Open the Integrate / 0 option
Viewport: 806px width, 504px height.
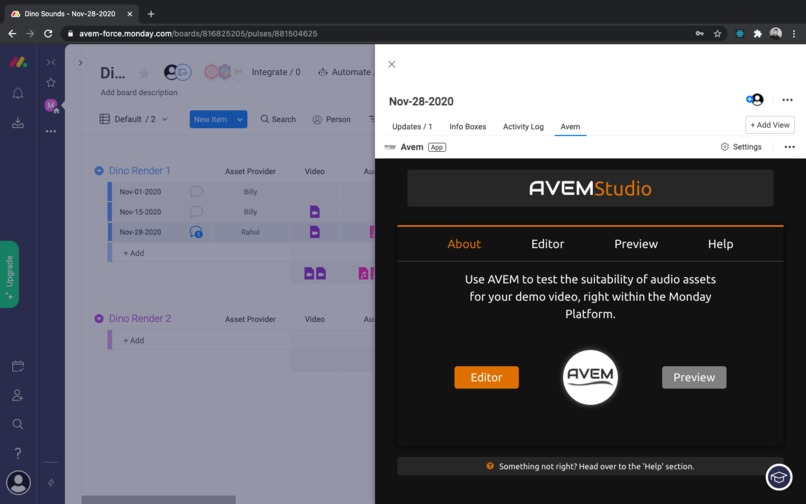click(276, 72)
